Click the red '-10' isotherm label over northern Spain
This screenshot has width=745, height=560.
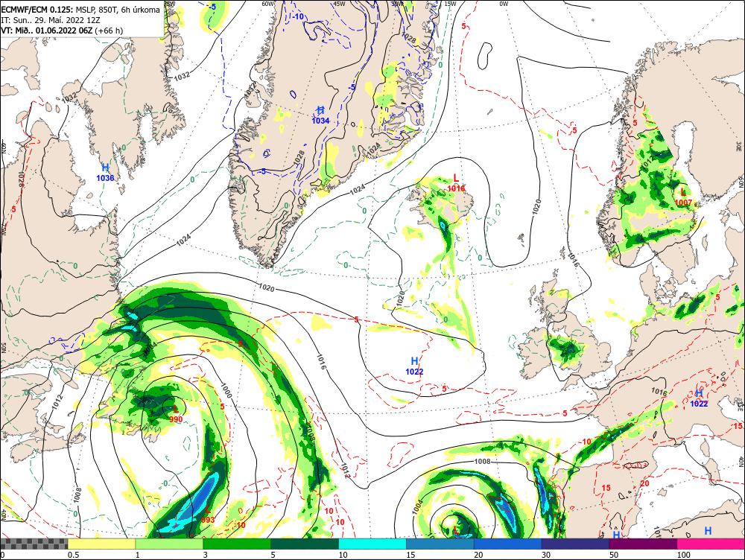tap(586, 442)
